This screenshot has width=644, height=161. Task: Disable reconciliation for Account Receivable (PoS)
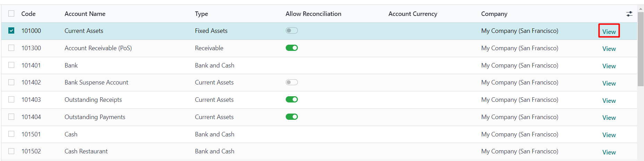(292, 48)
